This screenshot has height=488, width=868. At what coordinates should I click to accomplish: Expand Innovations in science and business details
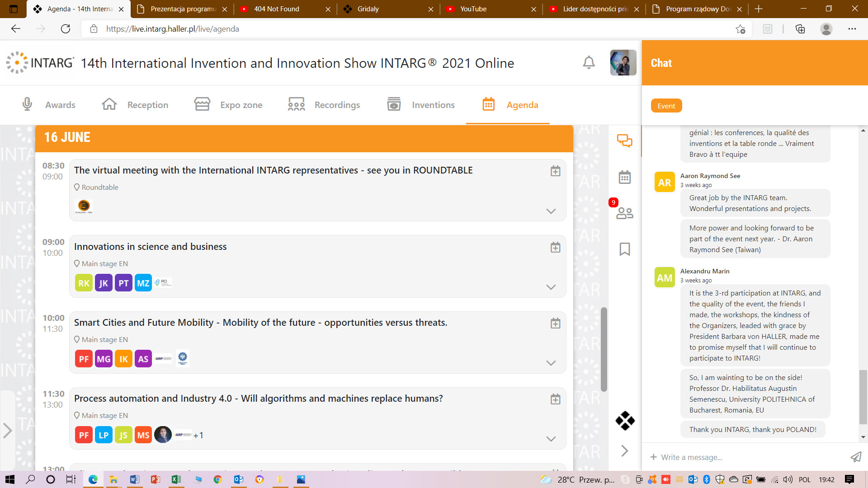tap(551, 287)
